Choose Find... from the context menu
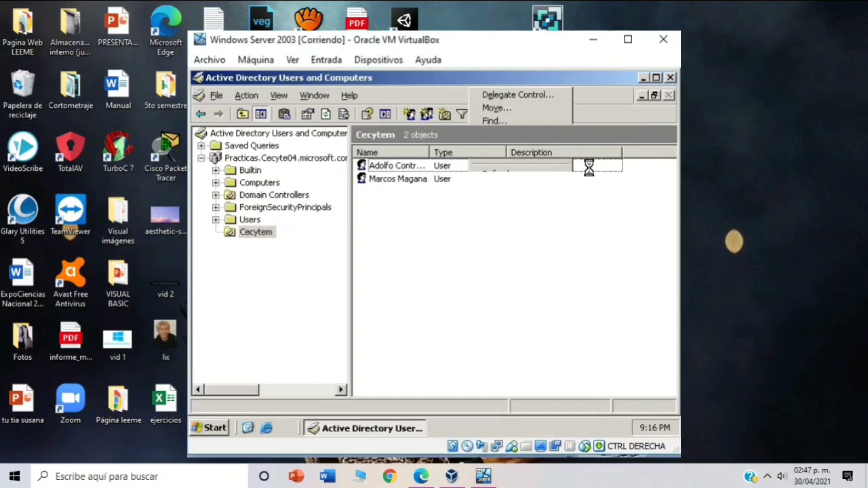Viewport: 868px width, 488px height. click(x=494, y=121)
